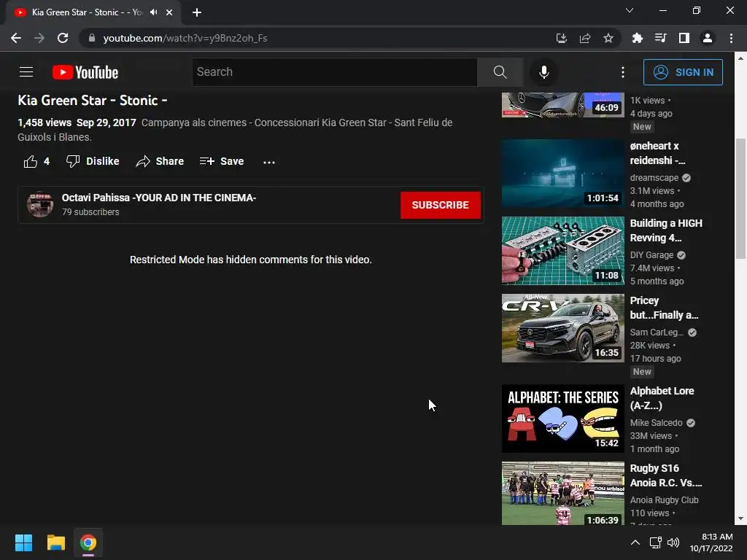Open the YouTube hamburger guide menu

(x=26, y=72)
